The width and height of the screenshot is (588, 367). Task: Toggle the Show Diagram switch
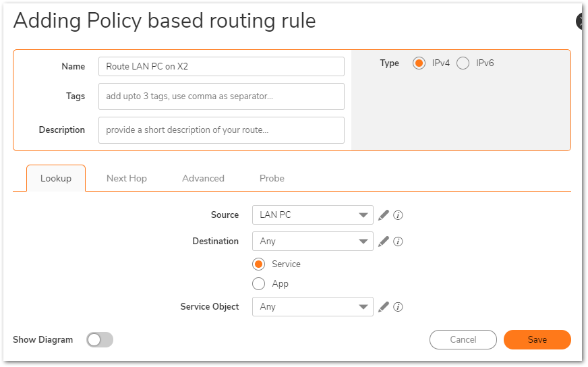click(100, 339)
